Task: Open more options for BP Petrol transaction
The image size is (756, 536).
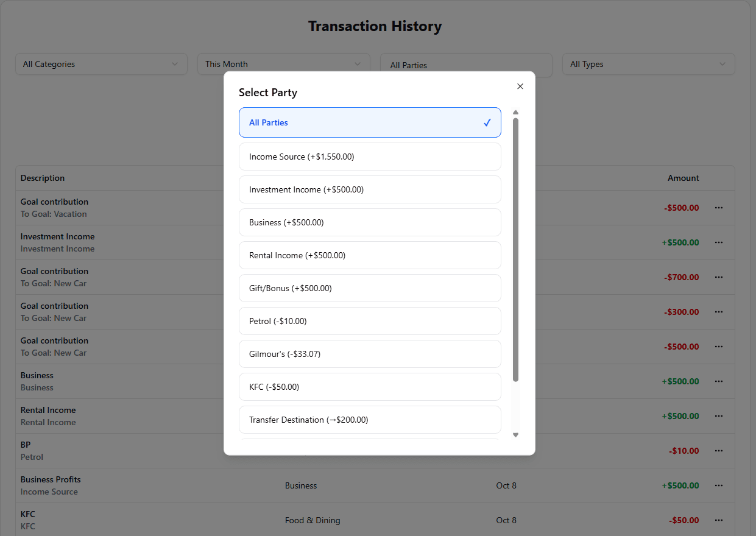Action: [718, 451]
